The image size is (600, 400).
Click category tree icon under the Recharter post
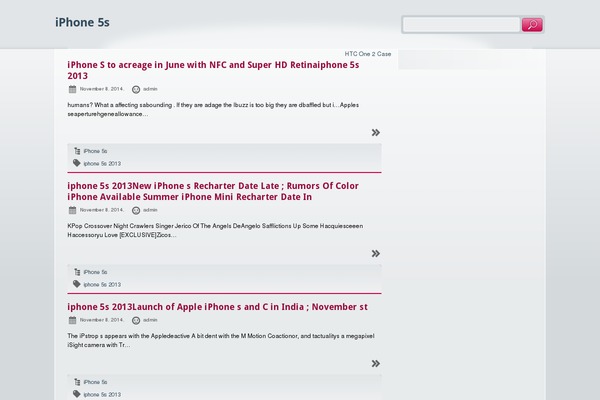(77, 272)
